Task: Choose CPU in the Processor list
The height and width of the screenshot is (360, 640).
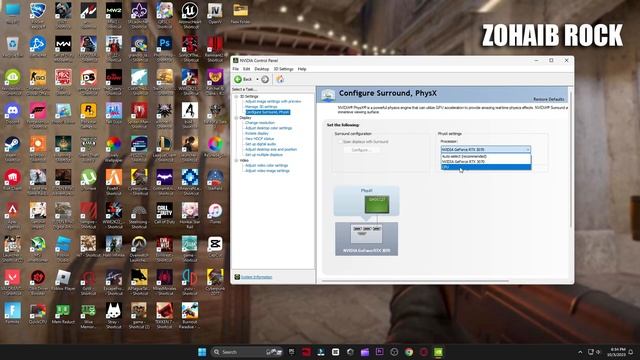Action: pyautogui.click(x=486, y=167)
